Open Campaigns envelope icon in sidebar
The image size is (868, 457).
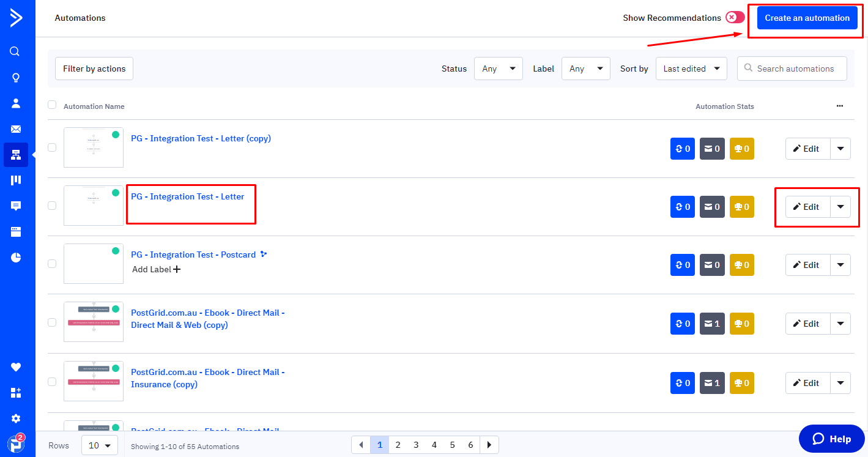(16, 129)
